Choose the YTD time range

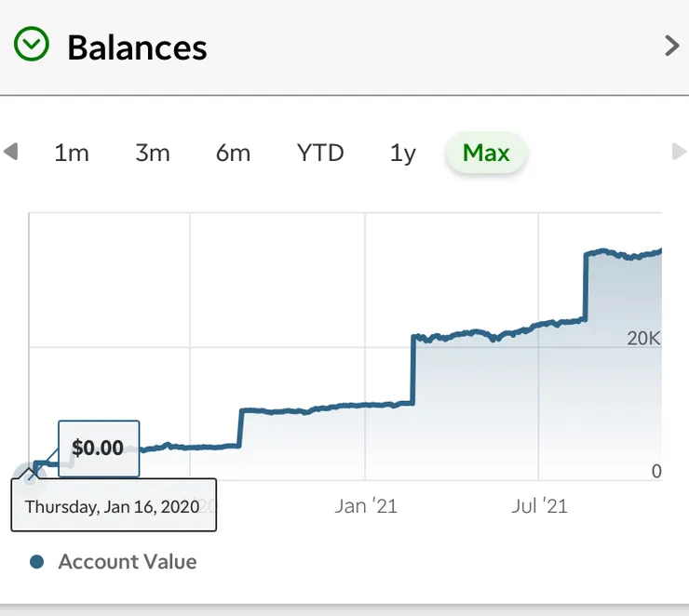click(320, 153)
